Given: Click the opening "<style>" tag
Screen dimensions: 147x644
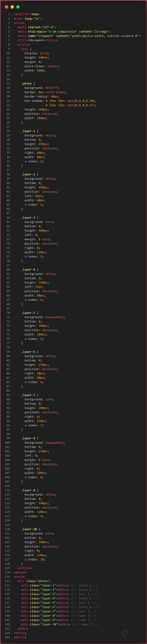Looking at the screenshot, I should (24, 45).
